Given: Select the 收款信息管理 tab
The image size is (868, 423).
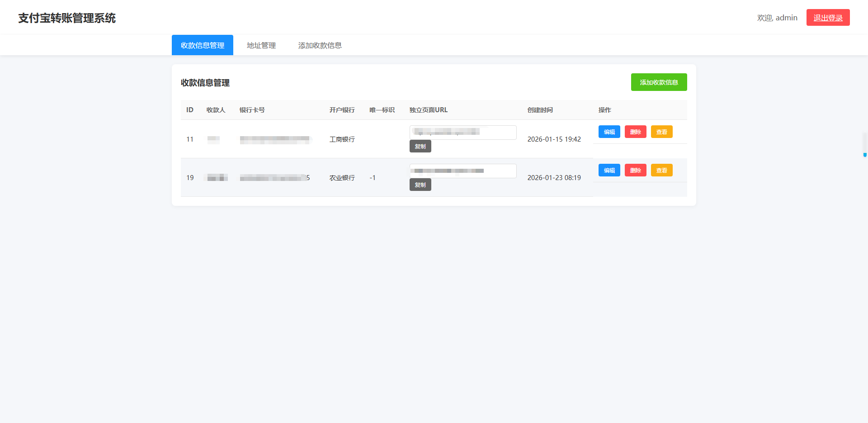Looking at the screenshot, I should [x=203, y=45].
